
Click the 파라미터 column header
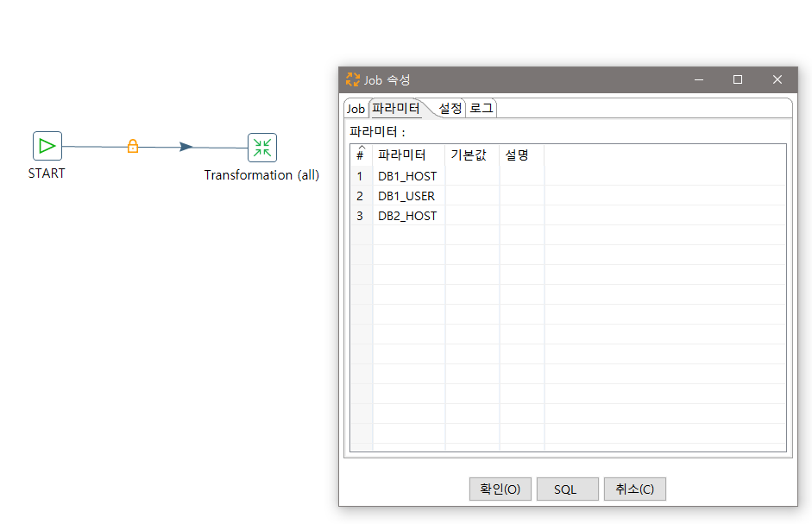tap(409, 155)
